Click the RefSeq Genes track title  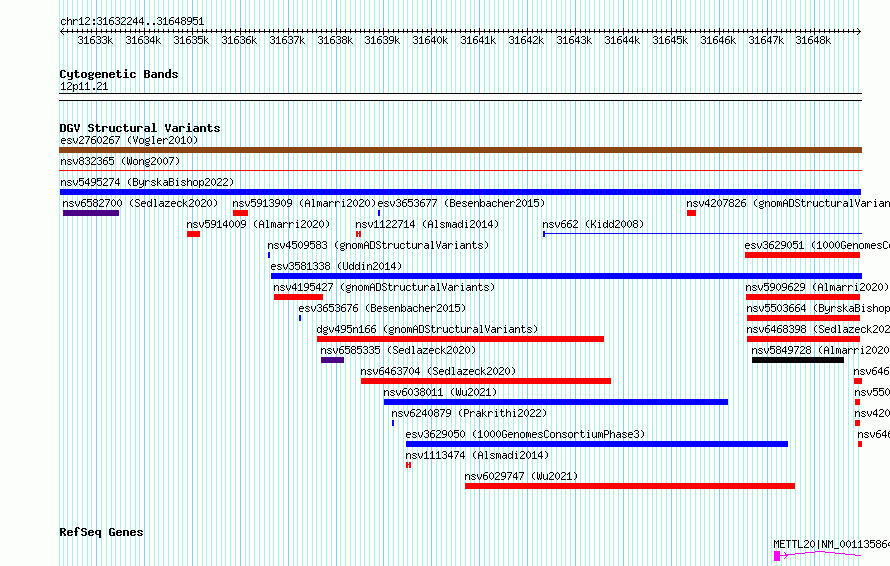point(101,533)
